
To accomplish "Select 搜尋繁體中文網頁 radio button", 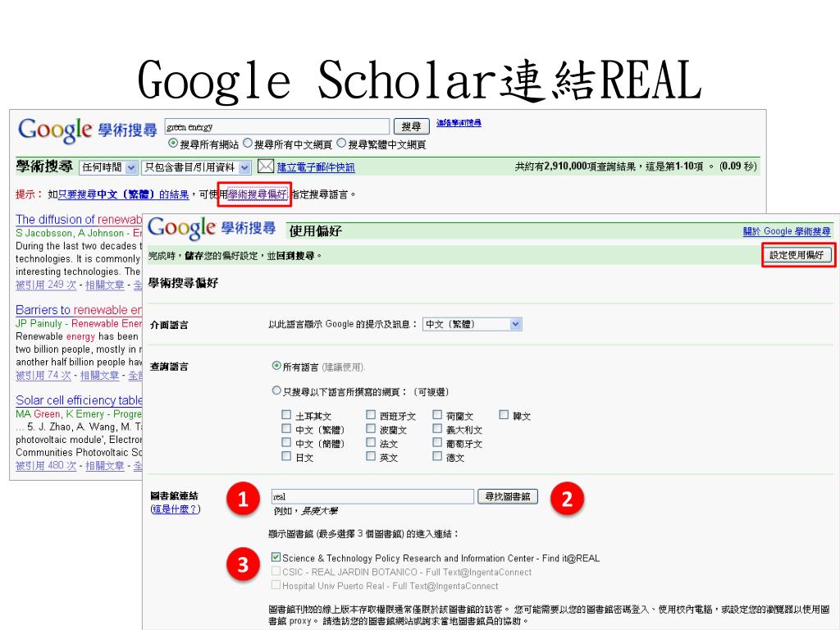I will [341, 144].
